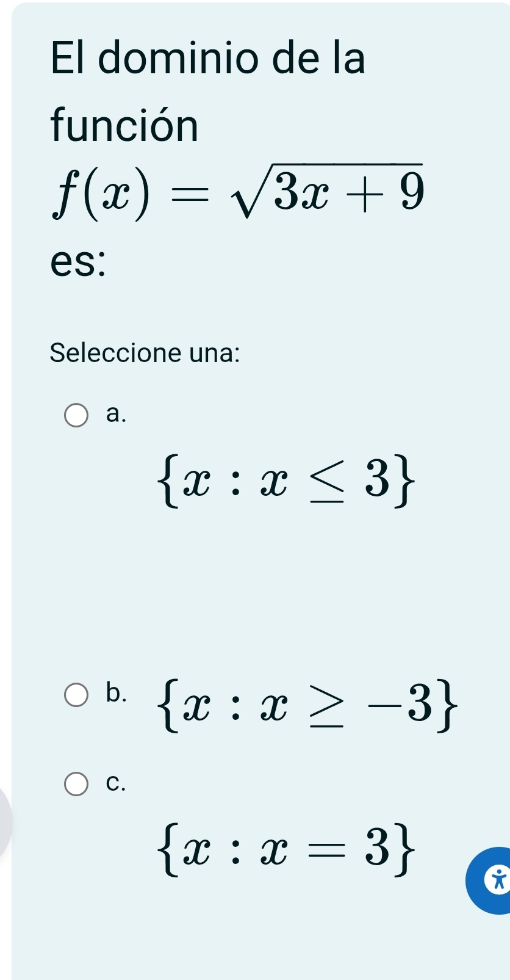Select radio button for option c
Image resolution: width=510 pixels, height=980 pixels.
75,783
